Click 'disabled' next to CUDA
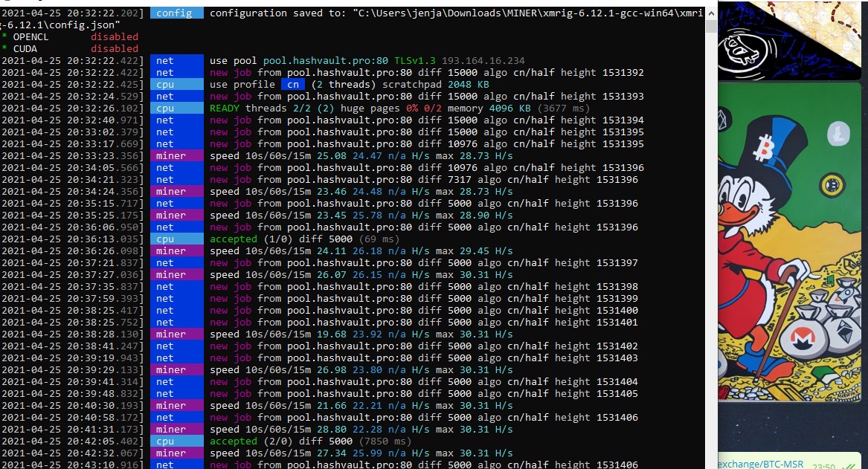 click(x=115, y=48)
